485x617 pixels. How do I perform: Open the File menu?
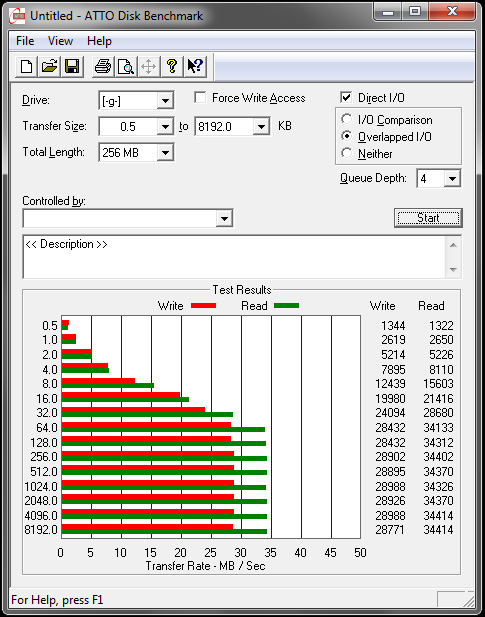click(x=25, y=41)
